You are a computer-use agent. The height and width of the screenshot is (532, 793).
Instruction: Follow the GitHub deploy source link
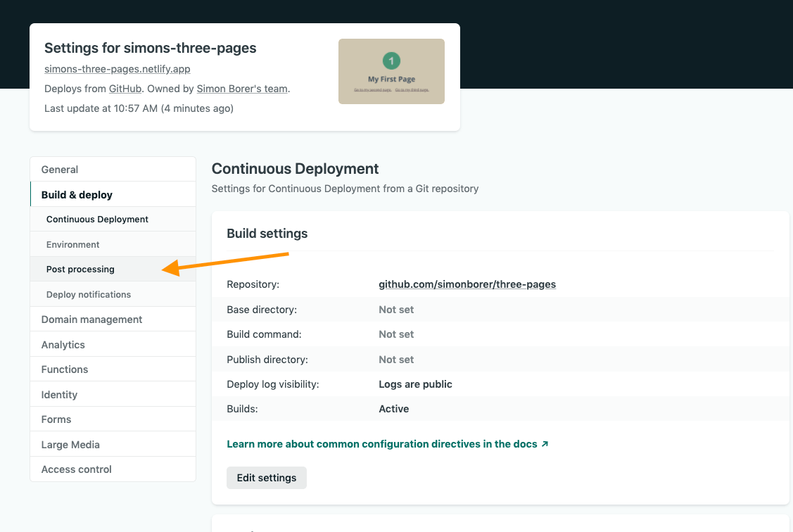point(125,89)
